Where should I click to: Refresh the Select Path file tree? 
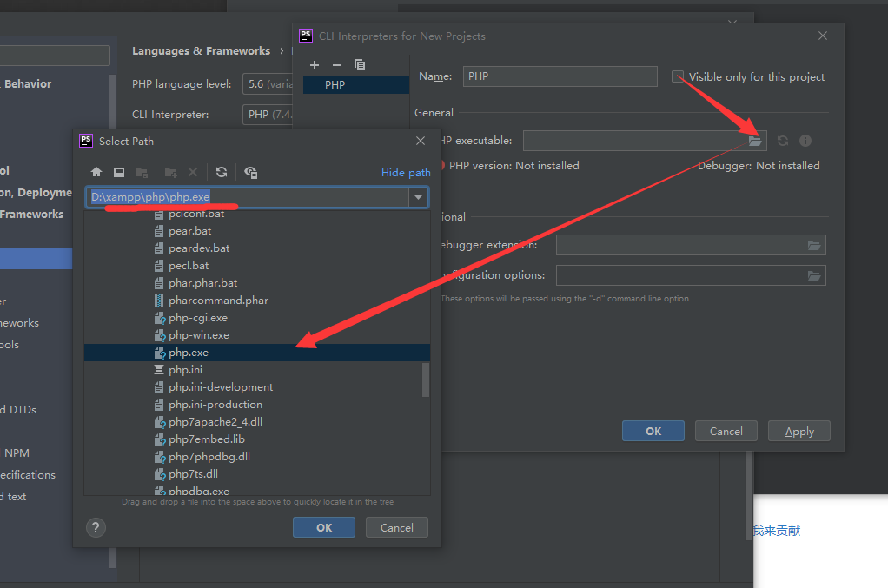222,172
